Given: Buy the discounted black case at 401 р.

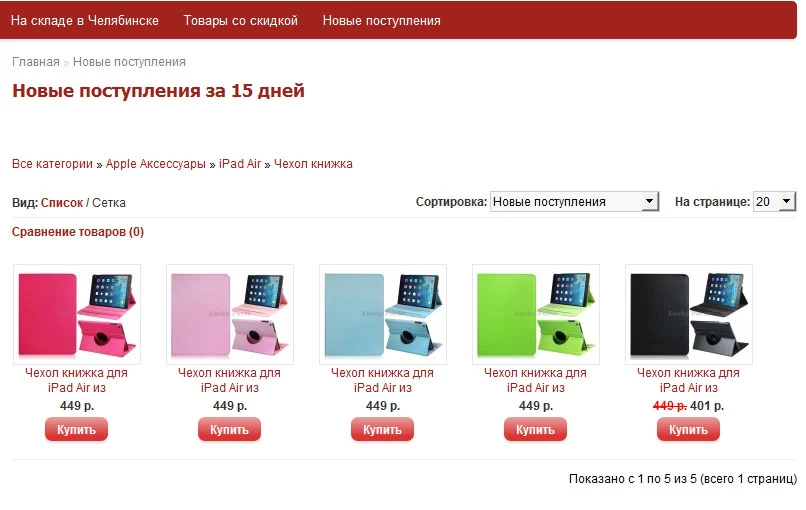Looking at the screenshot, I should pyautogui.click(x=689, y=429).
